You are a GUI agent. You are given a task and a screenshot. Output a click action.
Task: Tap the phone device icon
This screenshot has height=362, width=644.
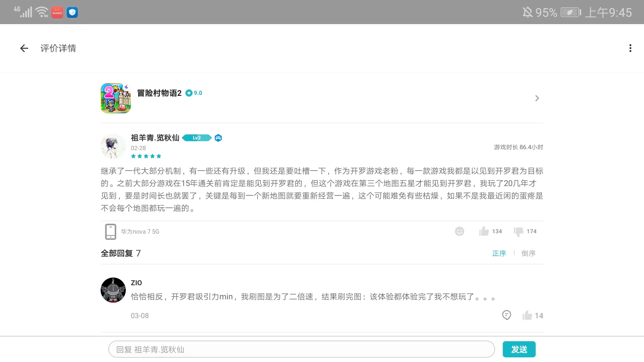click(x=110, y=232)
